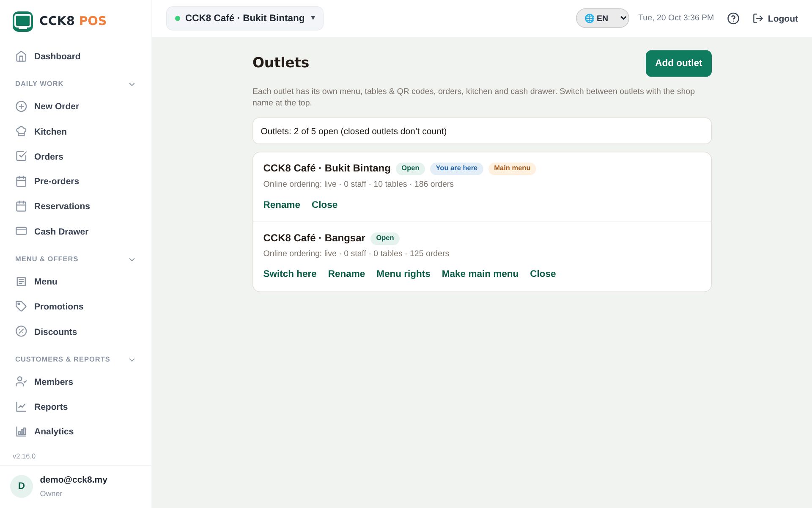Open Menu rights for Bangsar
This screenshot has width=812, height=508.
tap(403, 274)
